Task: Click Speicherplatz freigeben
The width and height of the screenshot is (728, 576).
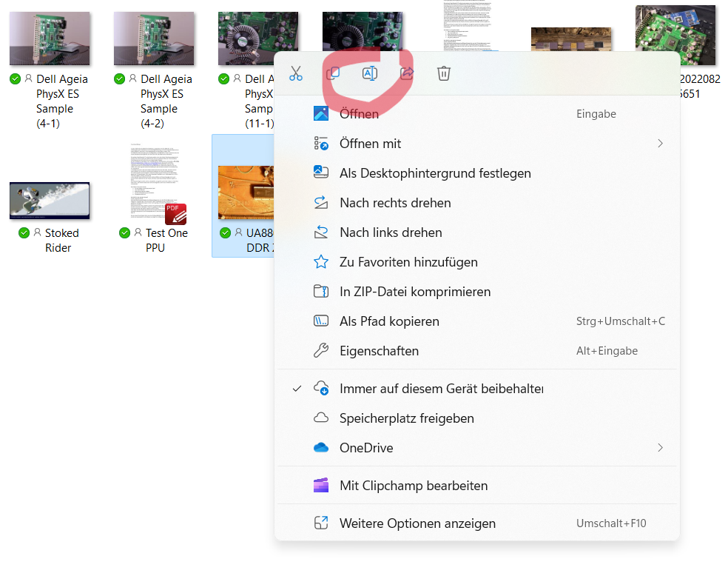Action: pyautogui.click(x=478, y=418)
